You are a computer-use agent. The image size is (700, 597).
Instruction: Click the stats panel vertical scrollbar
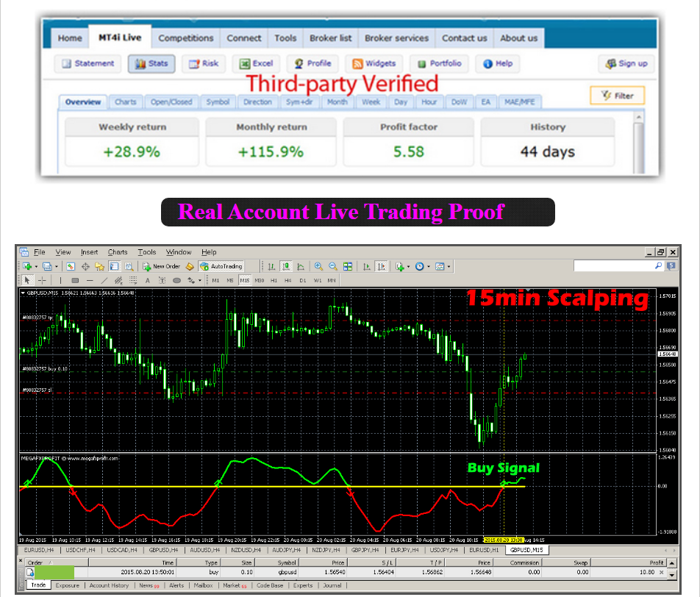coord(639,143)
